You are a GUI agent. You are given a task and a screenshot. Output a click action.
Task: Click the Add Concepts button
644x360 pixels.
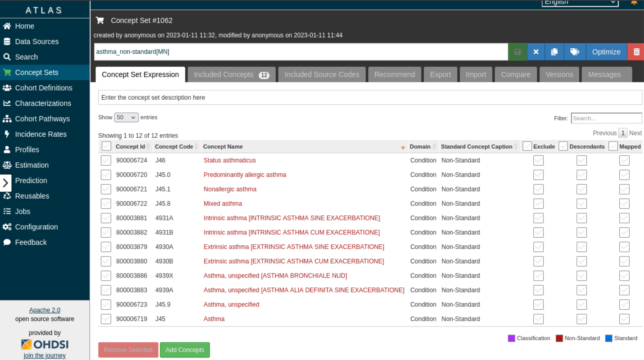(185, 350)
